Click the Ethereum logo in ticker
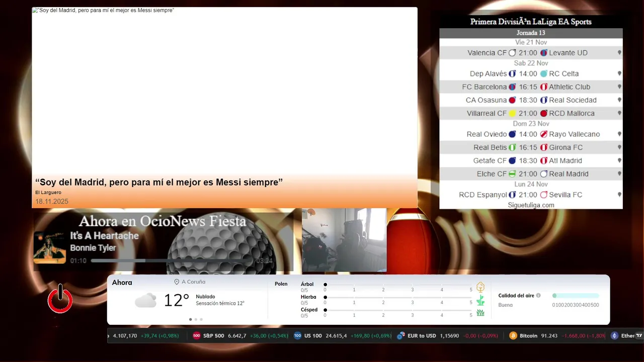Image resolution: width=644 pixels, height=362 pixels. (x=614, y=336)
